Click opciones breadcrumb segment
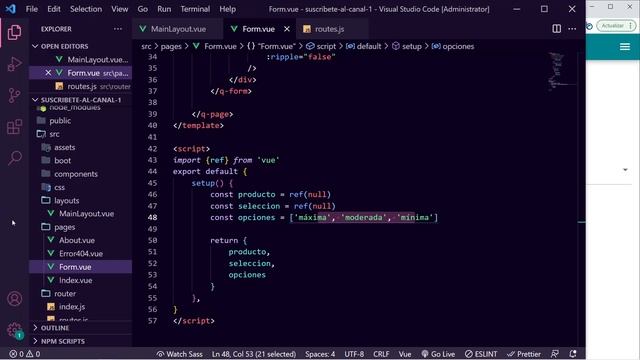Screen dimensions: 640x360 click(x=453, y=47)
